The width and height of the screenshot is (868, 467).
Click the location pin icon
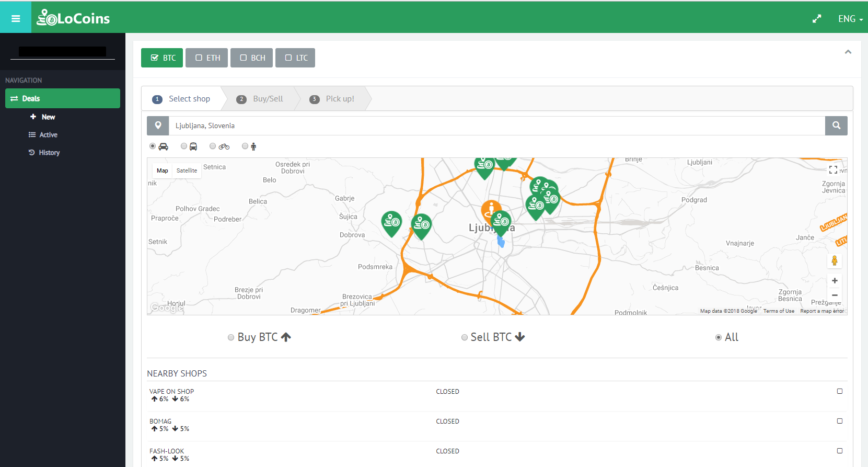click(158, 126)
